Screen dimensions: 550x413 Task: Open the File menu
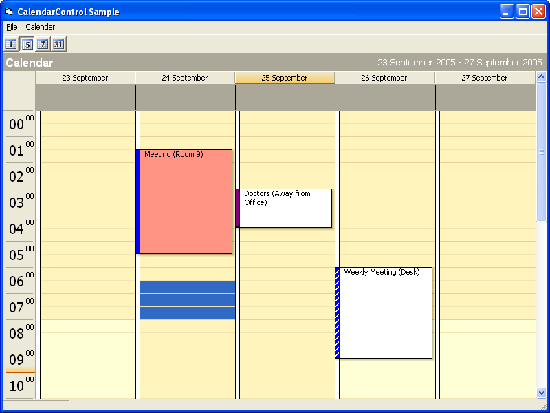click(12, 27)
